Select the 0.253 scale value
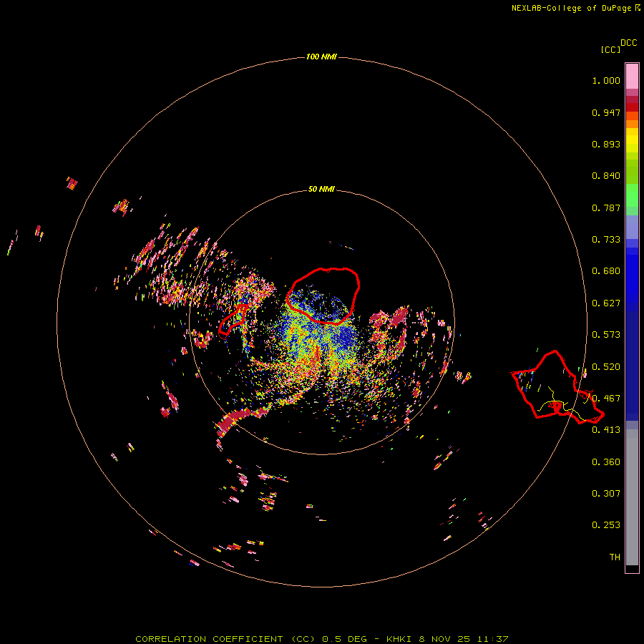Viewport: 644px width, 644px height. pyautogui.click(x=606, y=525)
